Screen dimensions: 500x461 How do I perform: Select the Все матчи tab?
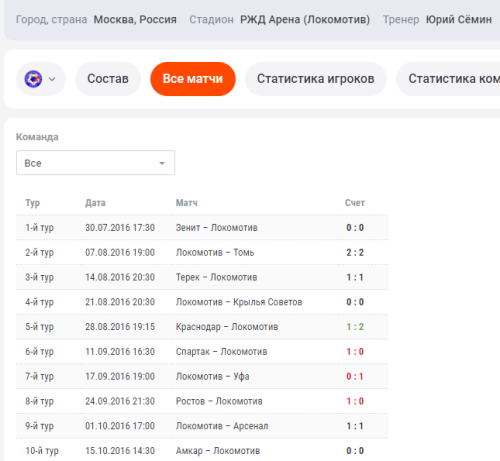[x=193, y=79]
